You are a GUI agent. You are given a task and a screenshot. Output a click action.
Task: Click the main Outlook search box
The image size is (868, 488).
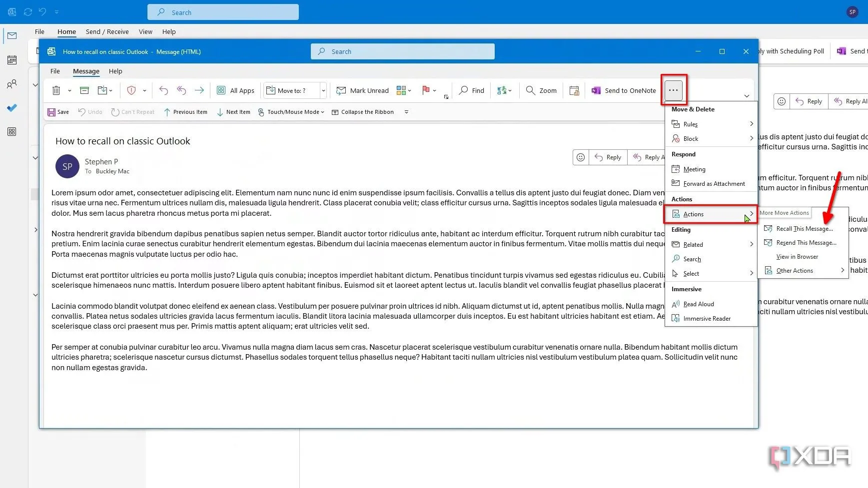click(223, 12)
